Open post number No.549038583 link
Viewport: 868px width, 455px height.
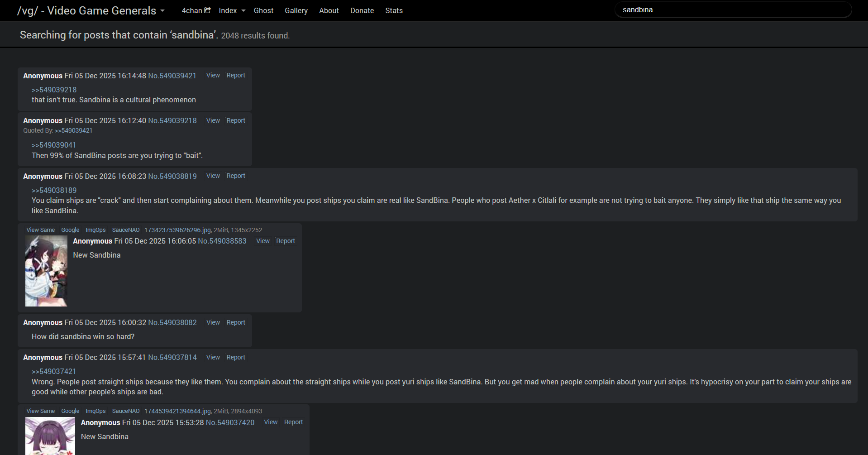point(222,241)
